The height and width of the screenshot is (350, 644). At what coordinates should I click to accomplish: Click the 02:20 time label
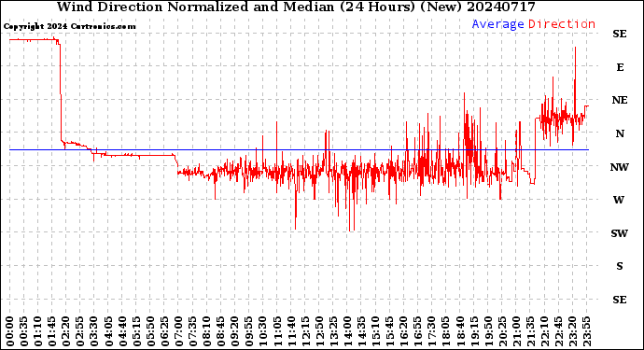tap(65, 332)
